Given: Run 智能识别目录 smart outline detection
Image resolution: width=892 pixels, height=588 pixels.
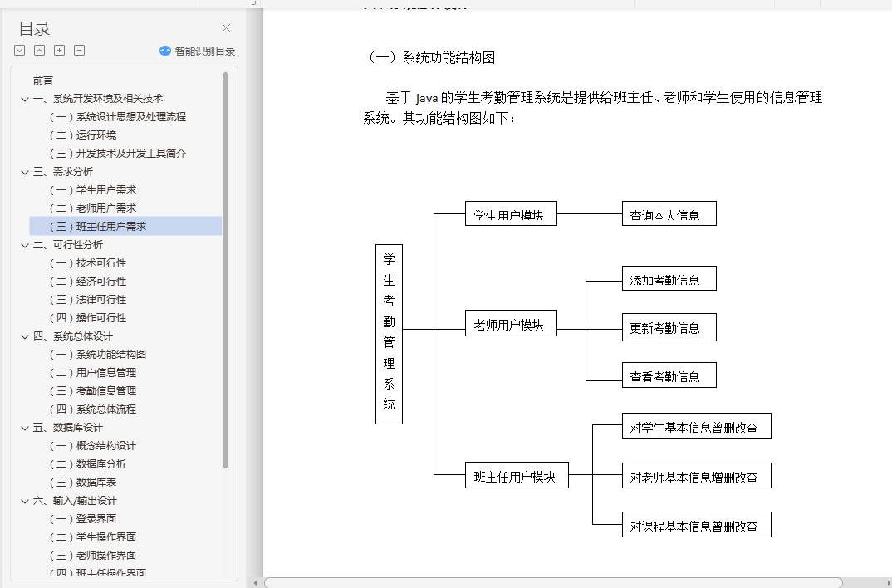Looking at the screenshot, I should coord(197,51).
